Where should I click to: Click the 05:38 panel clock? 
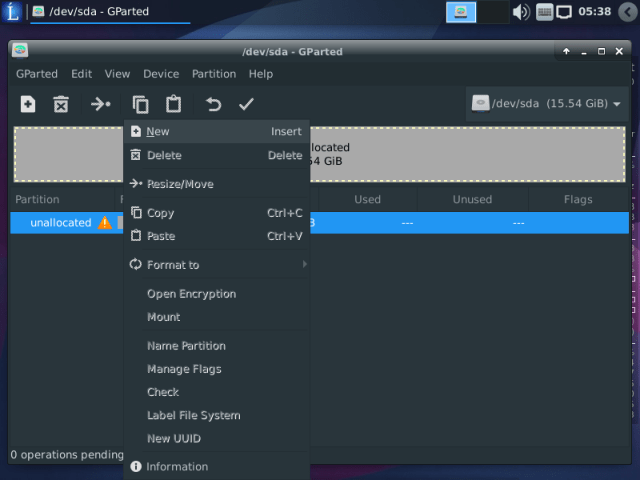coord(594,11)
